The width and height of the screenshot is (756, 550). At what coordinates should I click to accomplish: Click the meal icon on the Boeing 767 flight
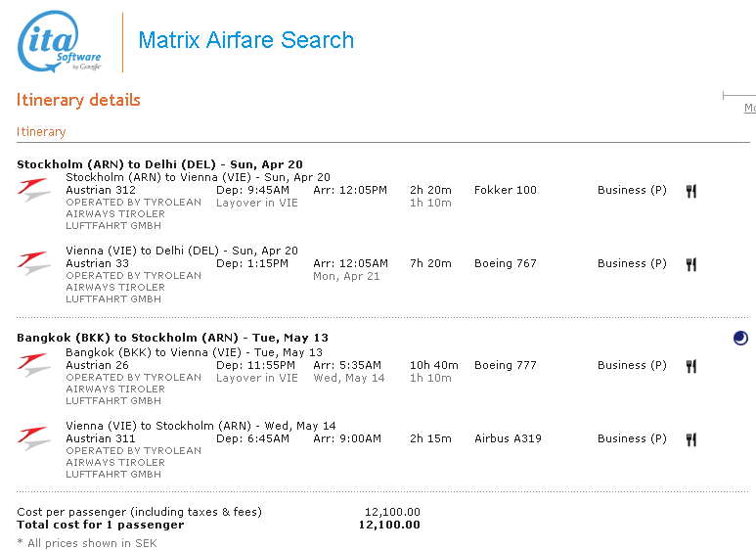click(x=690, y=264)
